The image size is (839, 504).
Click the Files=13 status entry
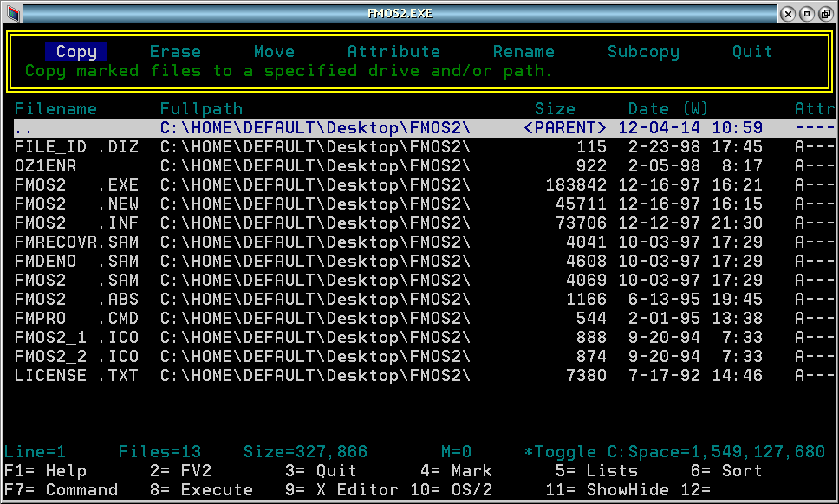pyautogui.click(x=160, y=452)
